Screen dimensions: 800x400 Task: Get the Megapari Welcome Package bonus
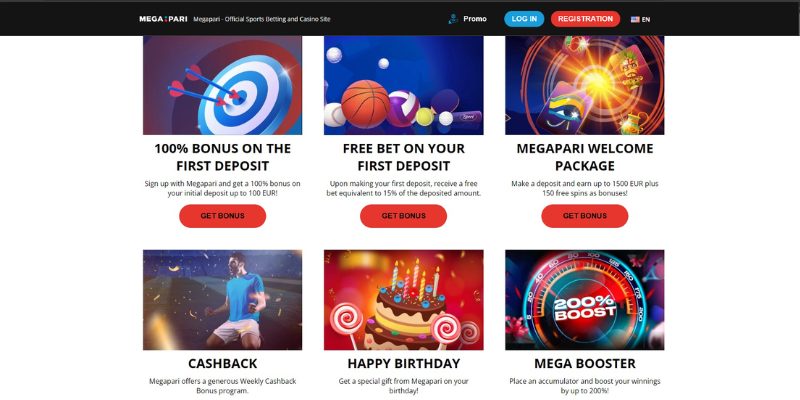[x=585, y=216]
